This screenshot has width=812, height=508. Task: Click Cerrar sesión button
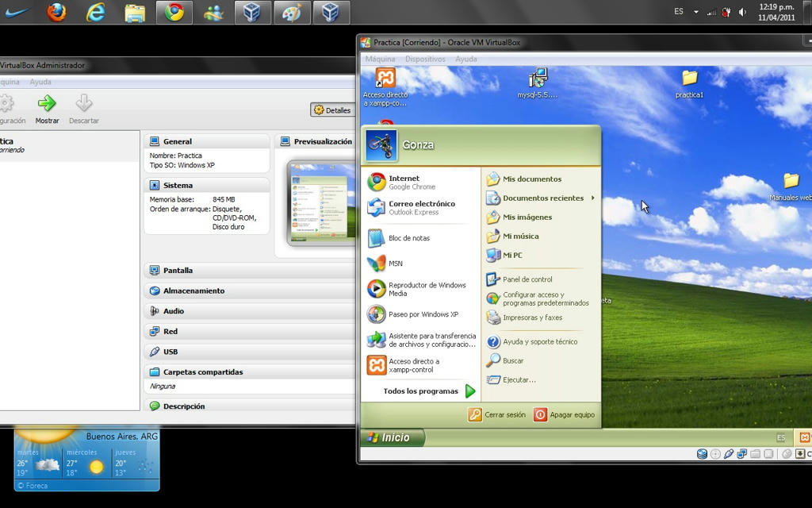tap(496, 414)
